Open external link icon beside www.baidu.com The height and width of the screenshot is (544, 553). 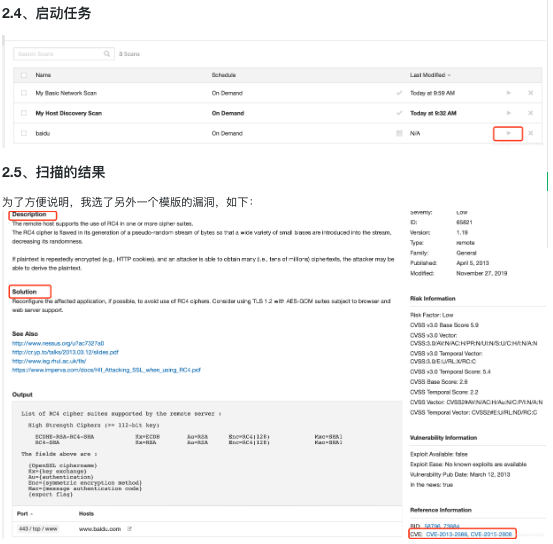coord(129,529)
